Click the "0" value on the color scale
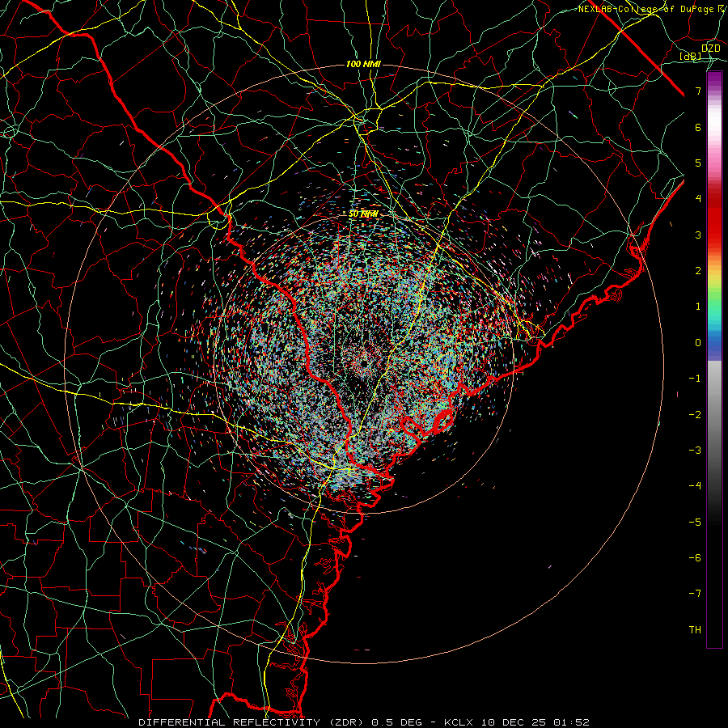Viewport: 728px width, 728px height. pos(698,343)
